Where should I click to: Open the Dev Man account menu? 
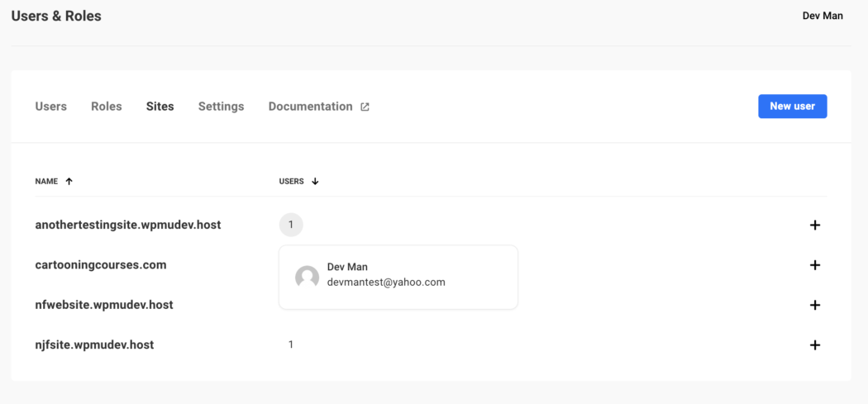pyautogui.click(x=823, y=16)
